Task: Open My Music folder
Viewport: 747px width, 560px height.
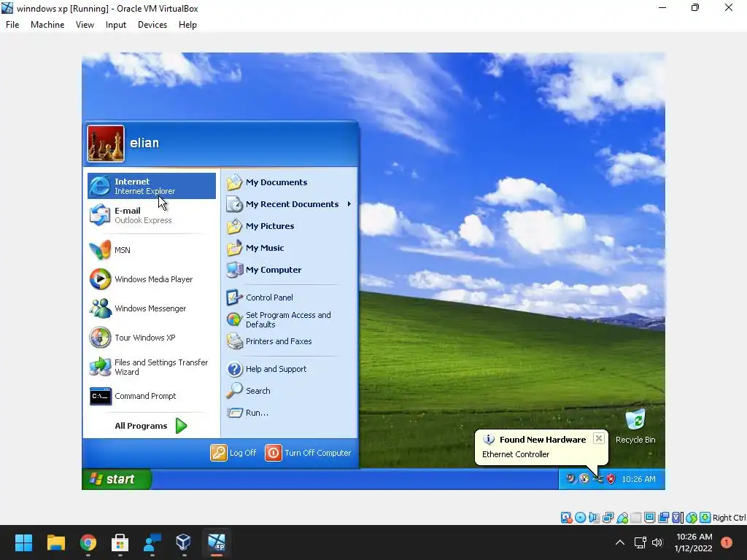Action: click(x=255, y=248)
